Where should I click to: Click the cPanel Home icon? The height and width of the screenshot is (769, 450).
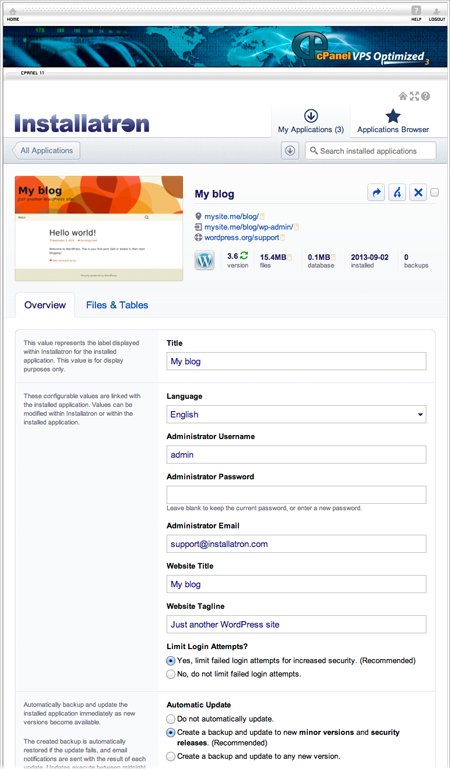tap(13, 12)
